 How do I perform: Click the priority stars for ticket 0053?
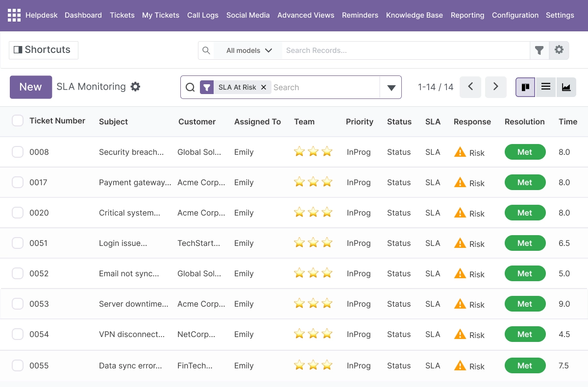tap(313, 304)
